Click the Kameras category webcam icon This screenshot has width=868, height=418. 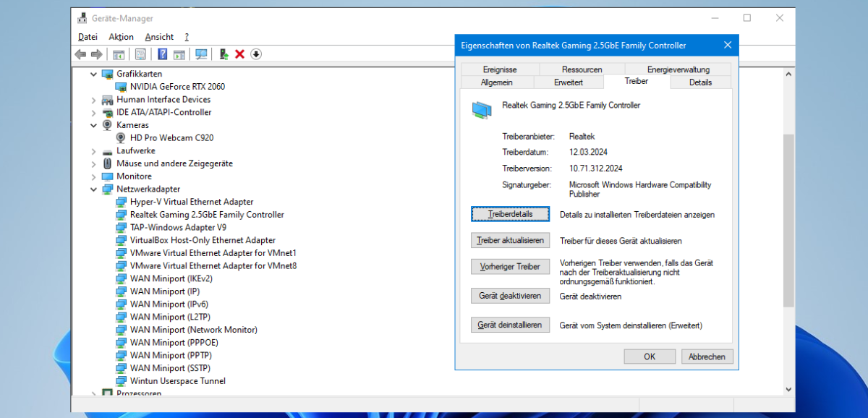tap(108, 125)
